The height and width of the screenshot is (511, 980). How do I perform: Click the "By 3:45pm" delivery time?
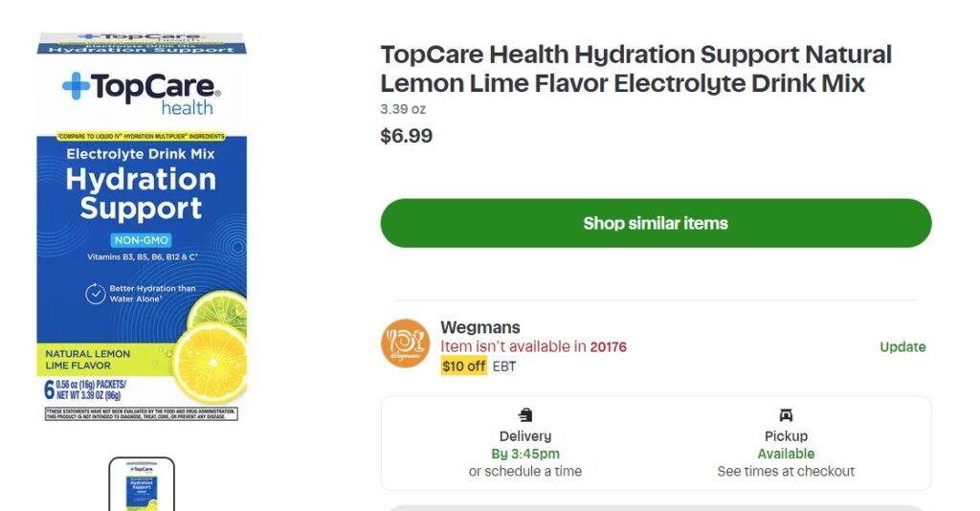(525, 454)
